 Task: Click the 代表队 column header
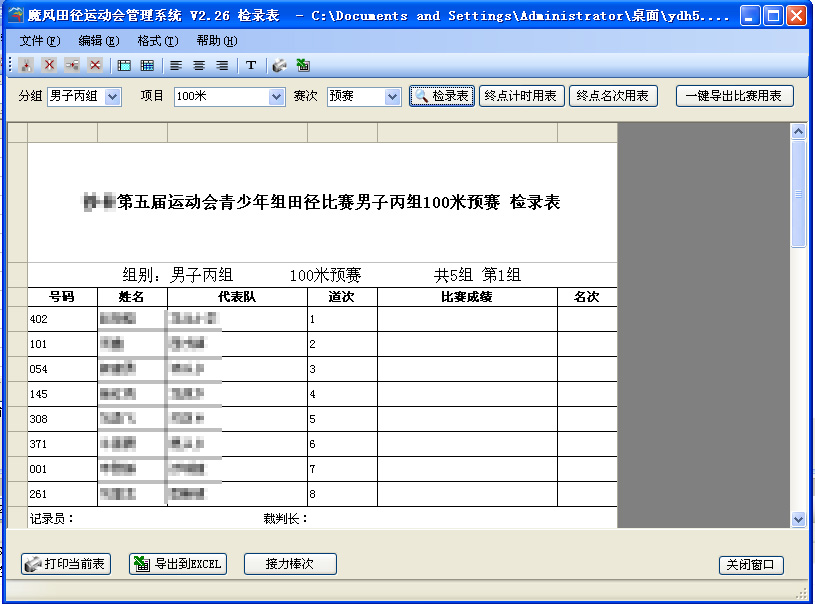238,297
